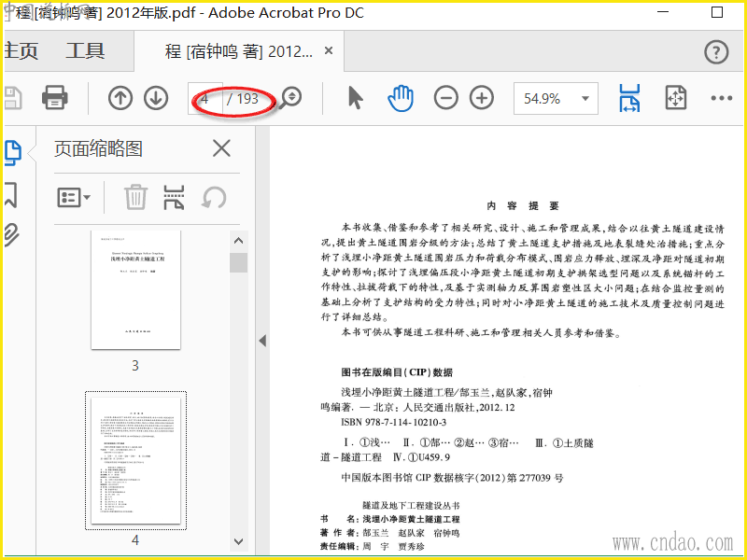Minimize the Acrobat window
Screen dimensions: 747x560
tap(663, 12)
